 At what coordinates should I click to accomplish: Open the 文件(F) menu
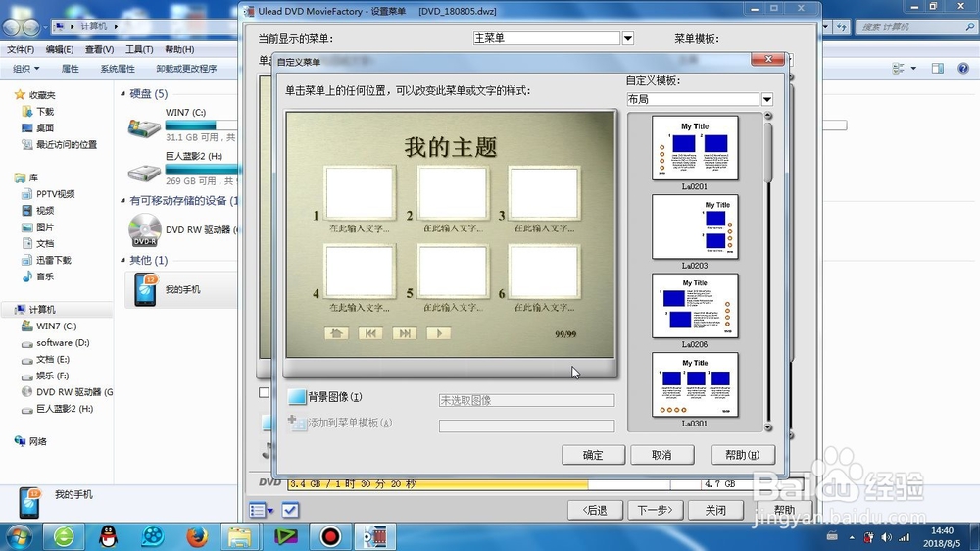pyautogui.click(x=21, y=49)
